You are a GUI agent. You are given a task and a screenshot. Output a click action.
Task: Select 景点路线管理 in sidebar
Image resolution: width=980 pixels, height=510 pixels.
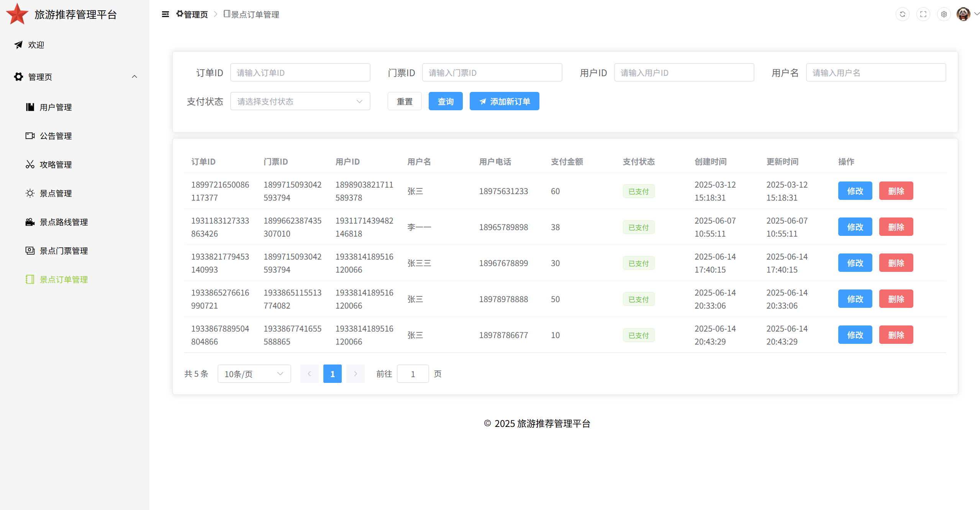coord(64,222)
